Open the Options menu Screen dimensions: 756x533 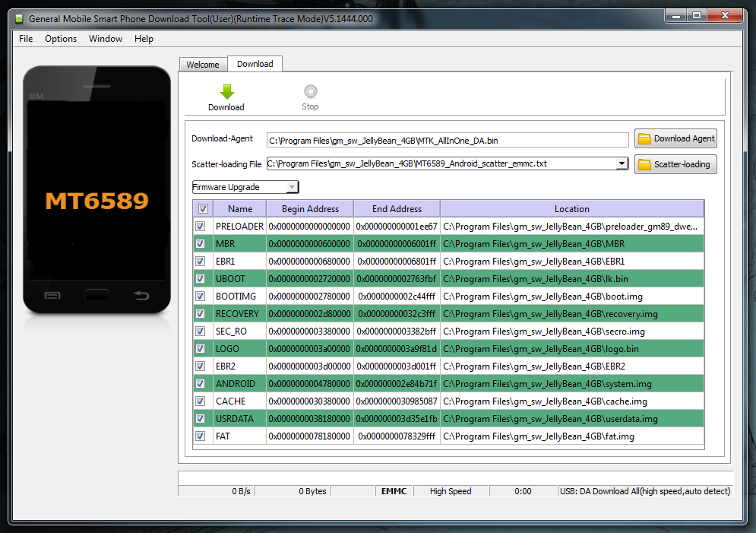point(61,39)
